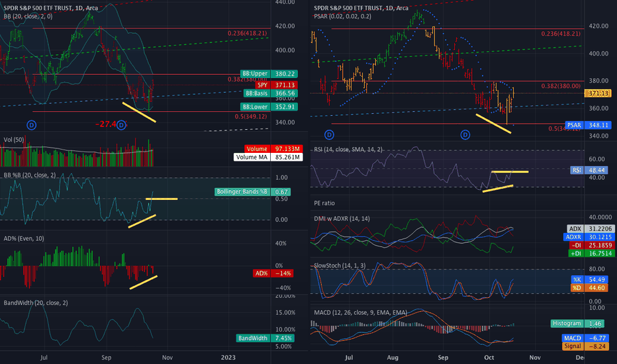Image resolution: width=617 pixels, height=364 pixels.
Task: Click the ADXR 30.1215 value label
Action: (589, 237)
